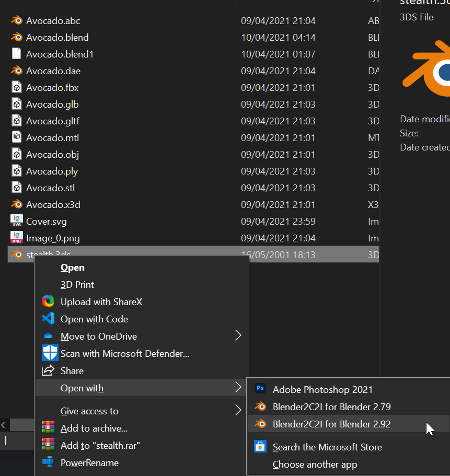Click the 3D object icon beside Avocado.ply
The image size is (450, 476).
tap(17, 171)
